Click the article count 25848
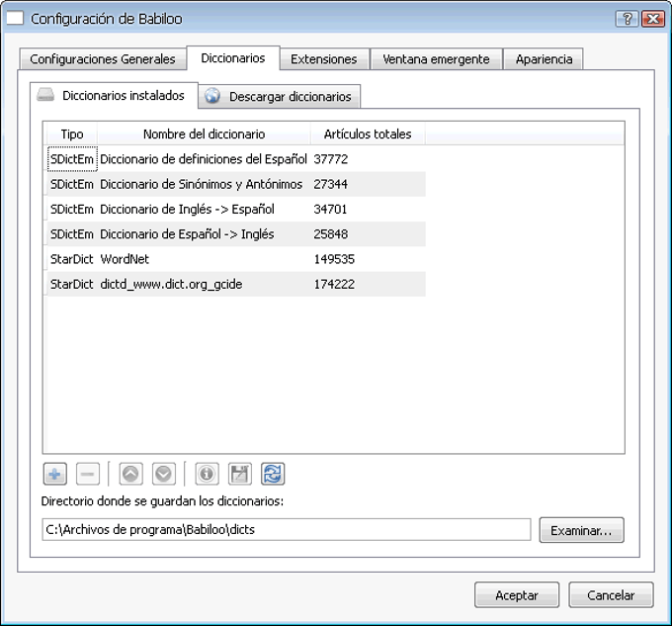The image size is (672, 626). point(331,234)
